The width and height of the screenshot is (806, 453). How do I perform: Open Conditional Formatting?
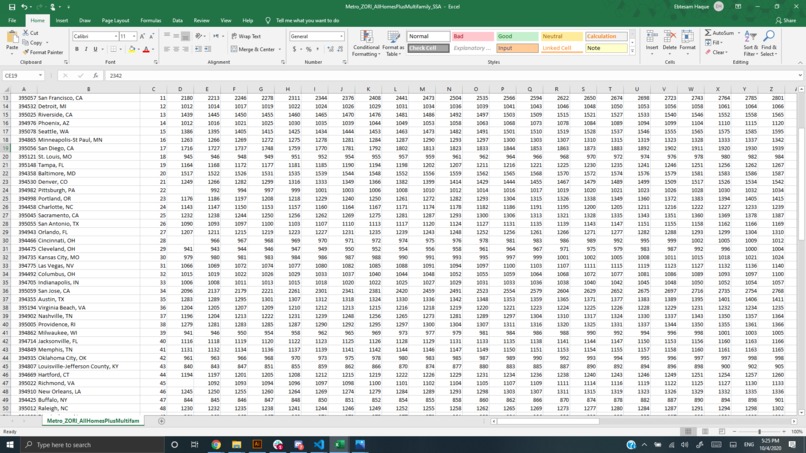click(x=366, y=43)
